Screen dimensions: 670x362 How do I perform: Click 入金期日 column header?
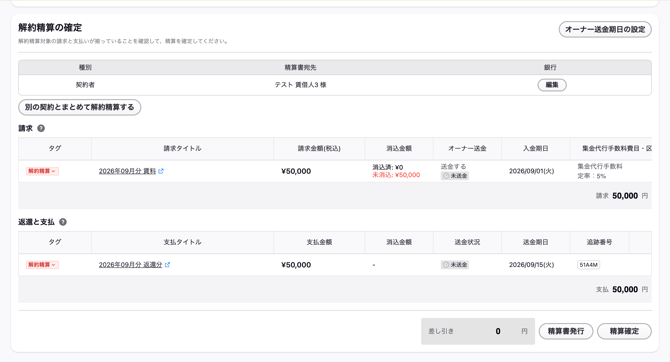coord(535,148)
